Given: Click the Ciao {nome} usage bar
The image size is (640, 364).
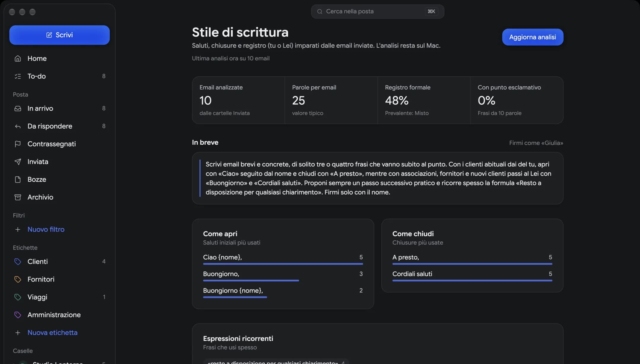Looking at the screenshot, I should coord(283,264).
